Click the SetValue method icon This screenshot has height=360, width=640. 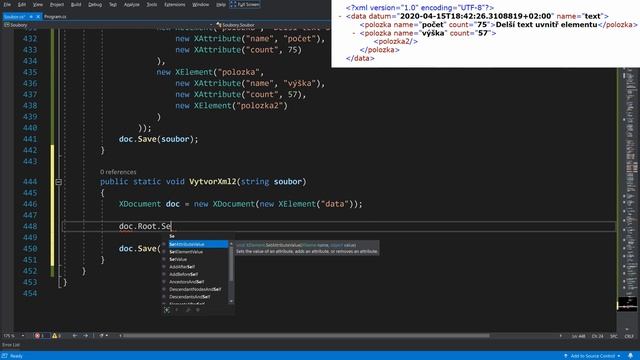pyautogui.click(x=164, y=259)
